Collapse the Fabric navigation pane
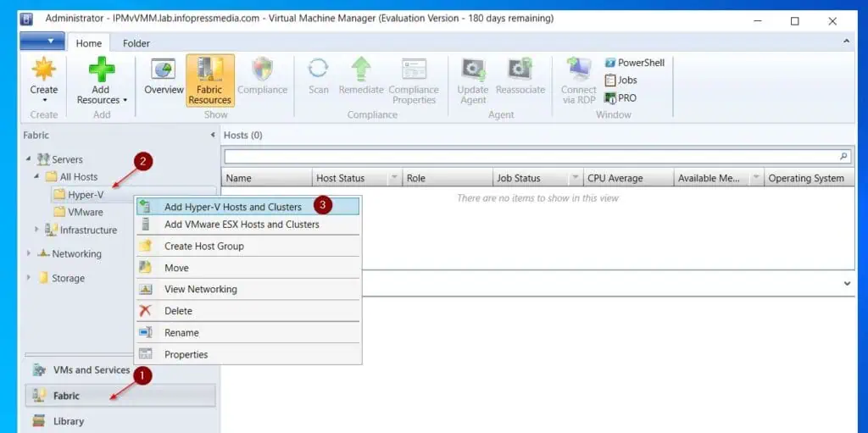Screen dimensions: 868x433 coord(213,135)
